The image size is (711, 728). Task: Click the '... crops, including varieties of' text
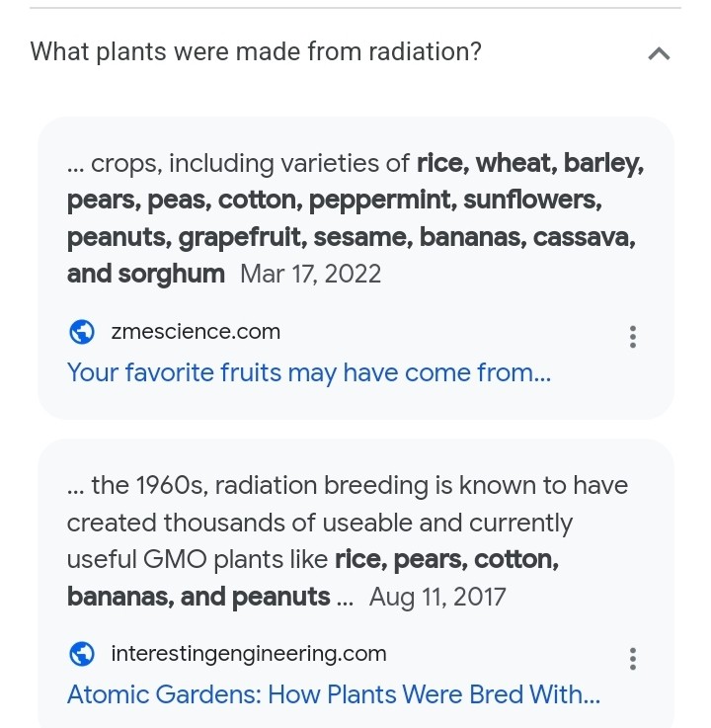pyautogui.click(x=239, y=164)
